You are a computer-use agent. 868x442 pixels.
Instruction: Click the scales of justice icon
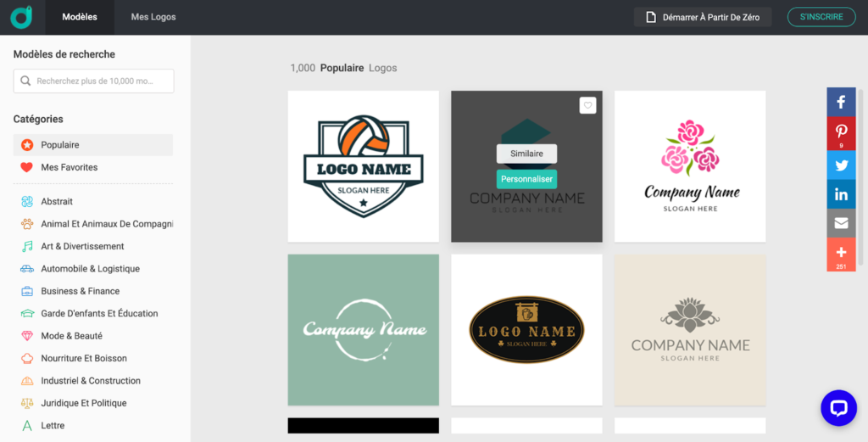click(26, 403)
